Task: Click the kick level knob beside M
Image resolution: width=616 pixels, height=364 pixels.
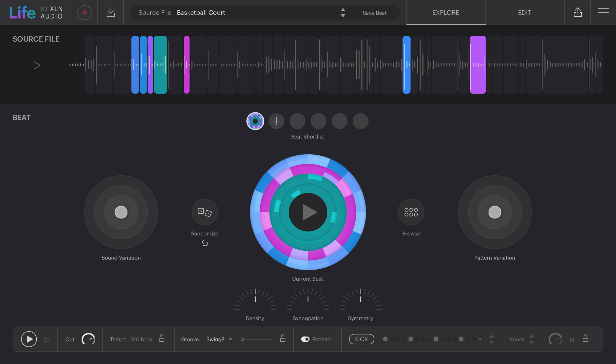Action: pos(555,339)
